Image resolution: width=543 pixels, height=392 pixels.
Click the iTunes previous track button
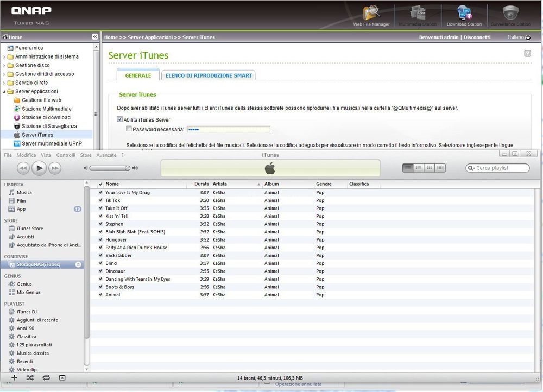point(23,168)
